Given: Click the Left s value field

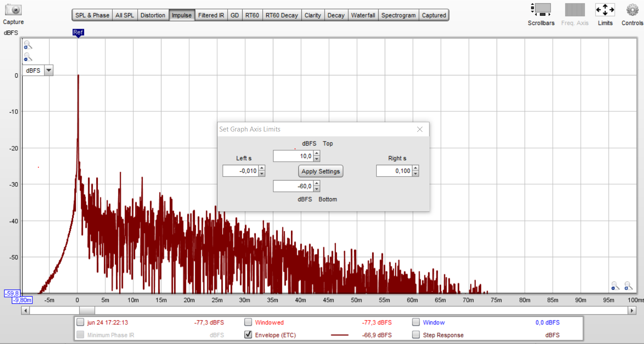Looking at the screenshot, I should tap(240, 171).
